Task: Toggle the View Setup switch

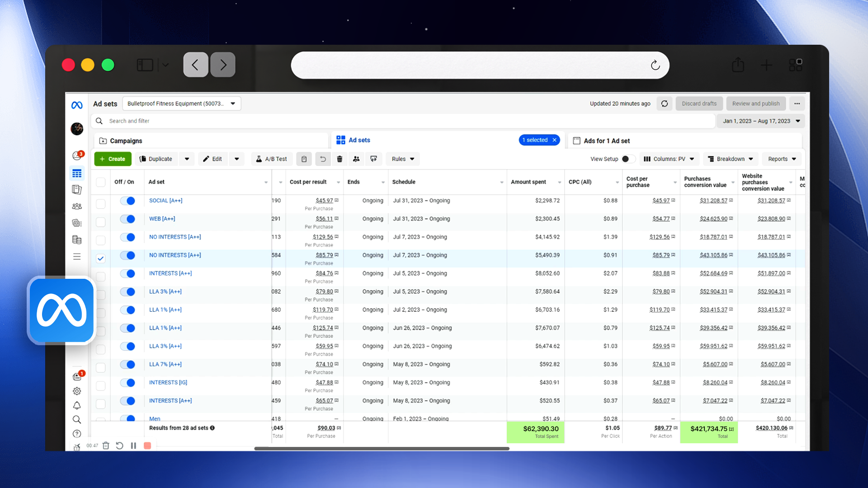Action: pos(628,159)
